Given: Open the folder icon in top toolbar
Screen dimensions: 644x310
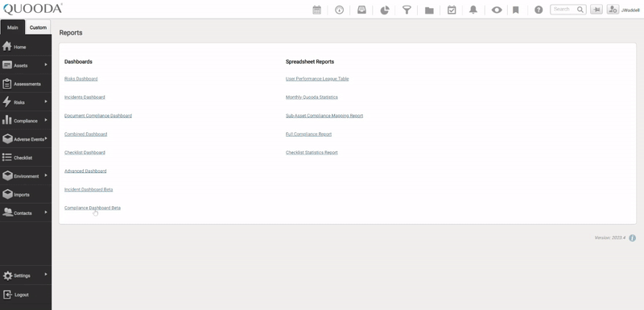Looking at the screenshot, I should coord(429,10).
